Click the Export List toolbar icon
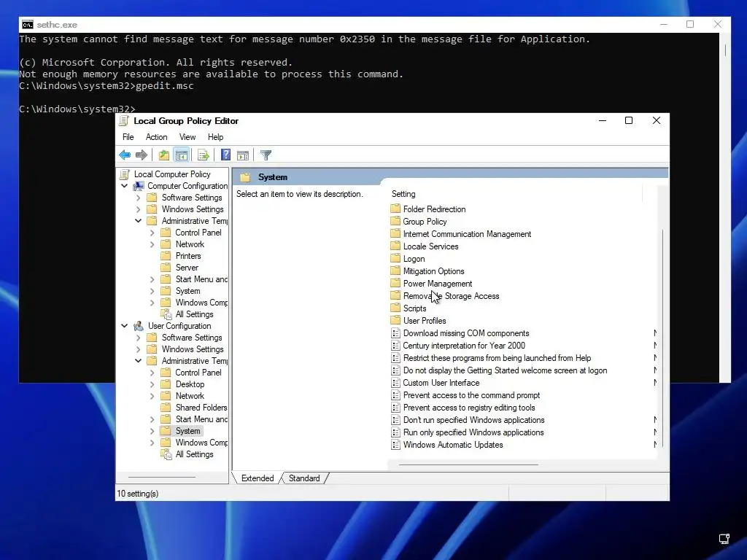 [x=204, y=155]
